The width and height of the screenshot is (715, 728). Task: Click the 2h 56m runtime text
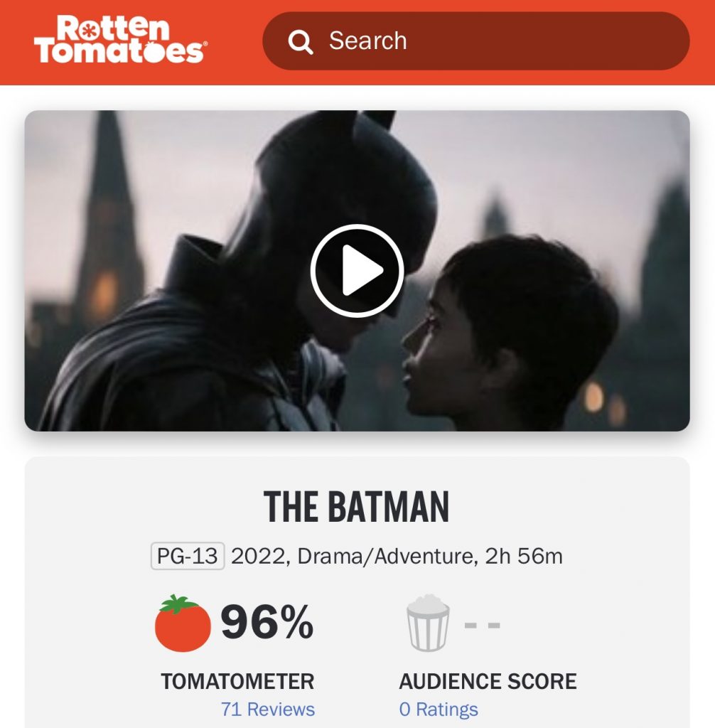[524, 556]
